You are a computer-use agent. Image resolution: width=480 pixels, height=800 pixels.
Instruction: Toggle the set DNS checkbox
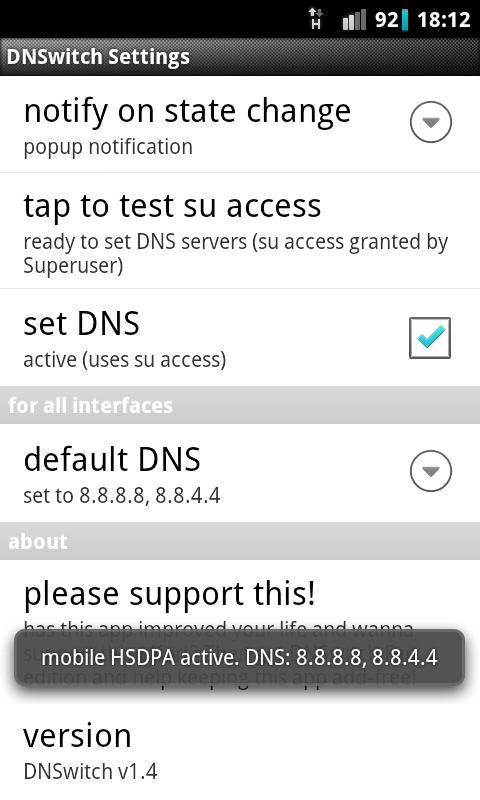pos(430,338)
